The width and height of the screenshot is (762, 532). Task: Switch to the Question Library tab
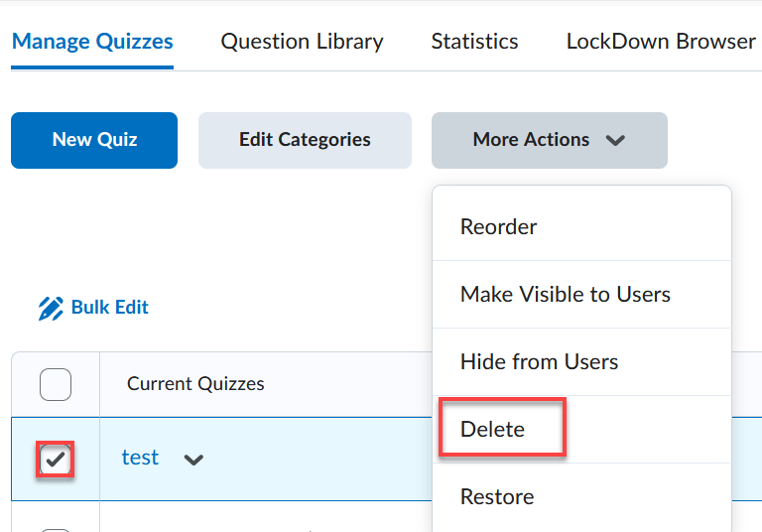point(302,42)
